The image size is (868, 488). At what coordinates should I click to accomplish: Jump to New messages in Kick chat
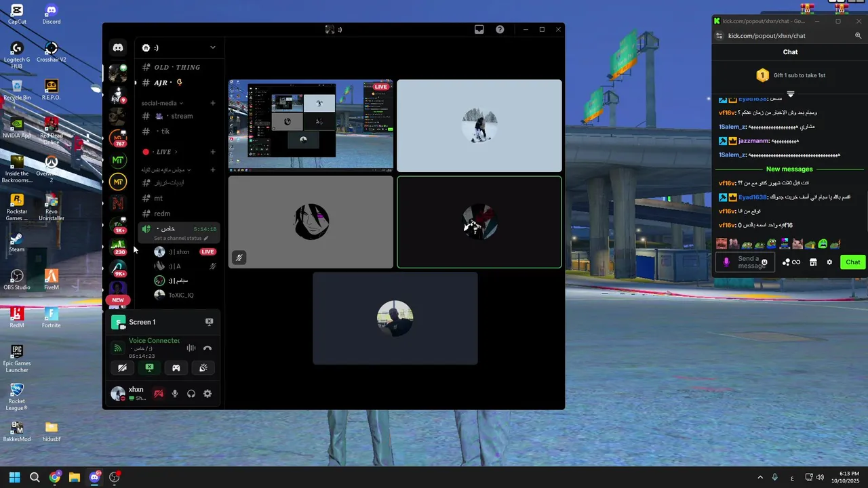point(789,169)
